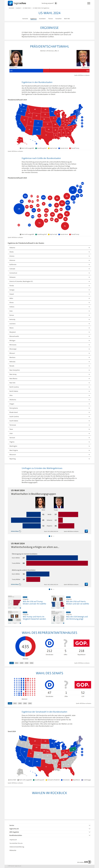The width and height of the screenshot is (99, 868).
Task: Click the question mark 'Offen' Senate icon
Action: pyautogui.click(x=66, y=675)
